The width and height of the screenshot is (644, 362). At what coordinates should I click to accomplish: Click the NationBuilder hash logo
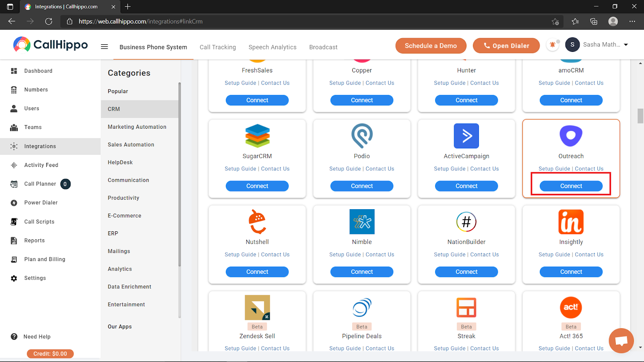click(466, 222)
